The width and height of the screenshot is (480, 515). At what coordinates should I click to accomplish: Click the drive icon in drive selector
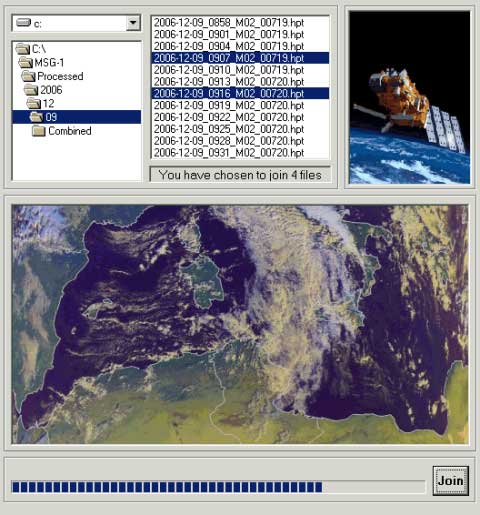coord(23,23)
